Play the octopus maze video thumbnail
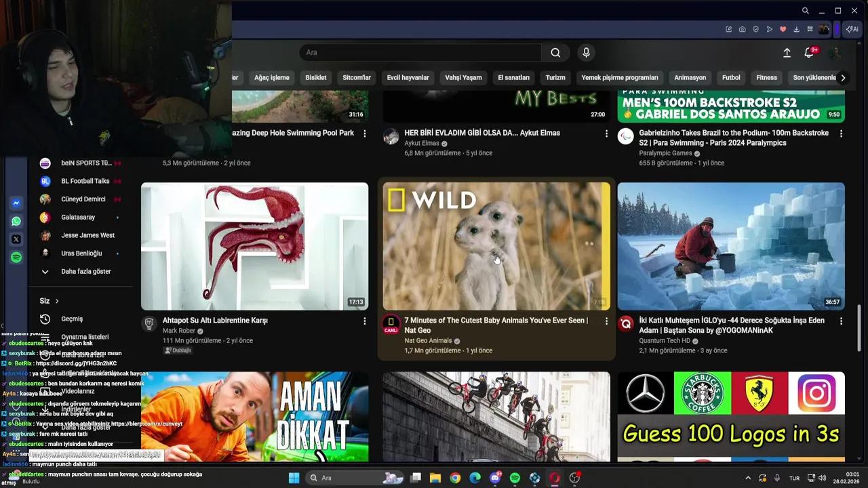This screenshot has height=488, width=868. click(x=254, y=246)
